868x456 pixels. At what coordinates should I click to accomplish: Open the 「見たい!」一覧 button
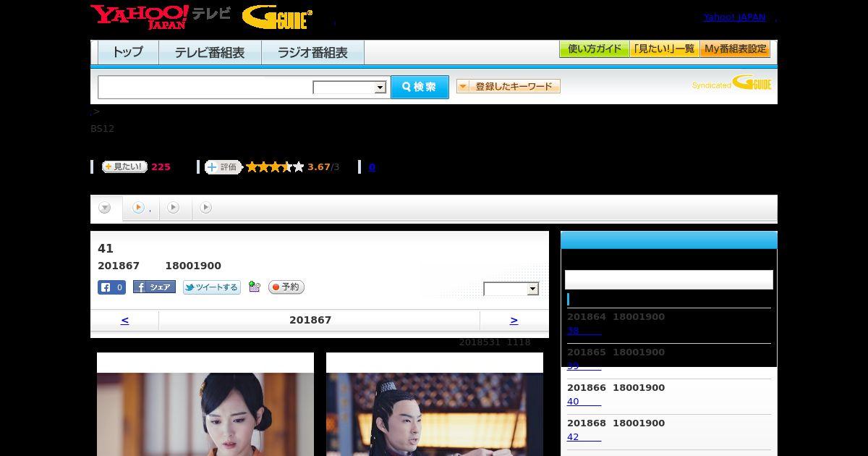665,49
